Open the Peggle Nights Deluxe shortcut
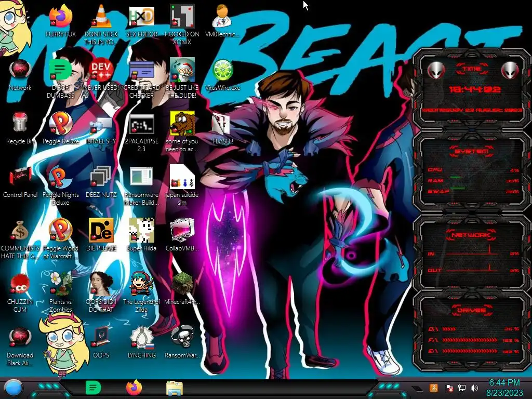Screen dimensions: 532x399 [x=60, y=177]
